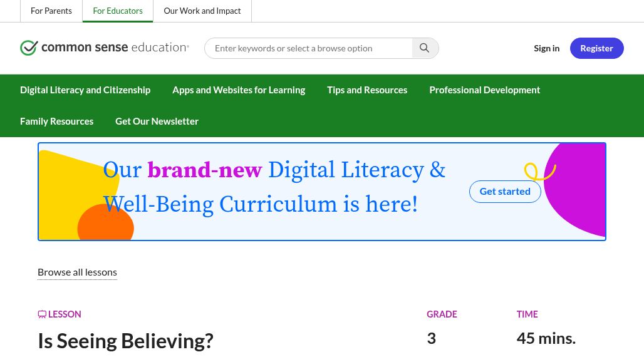644x362 pixels.
Task: Follow the Browse all lessons link
Action: pyautogui.click(x=77, y=272)
